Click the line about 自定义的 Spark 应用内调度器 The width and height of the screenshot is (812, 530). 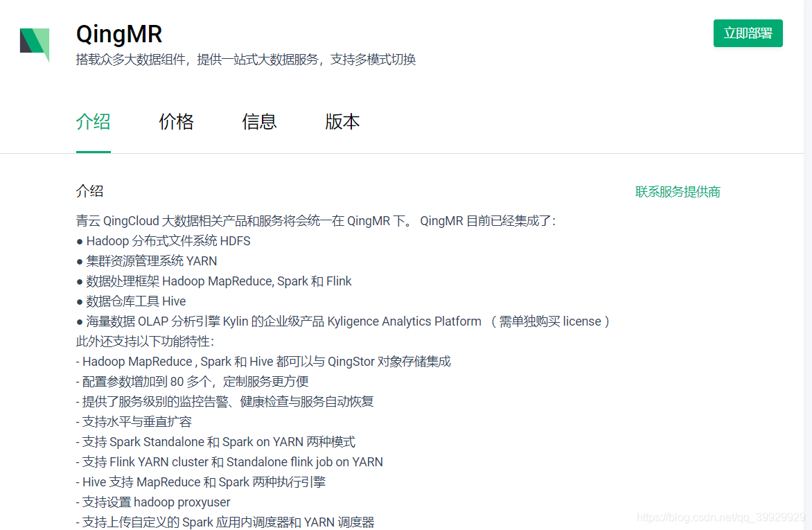point(225,522)
